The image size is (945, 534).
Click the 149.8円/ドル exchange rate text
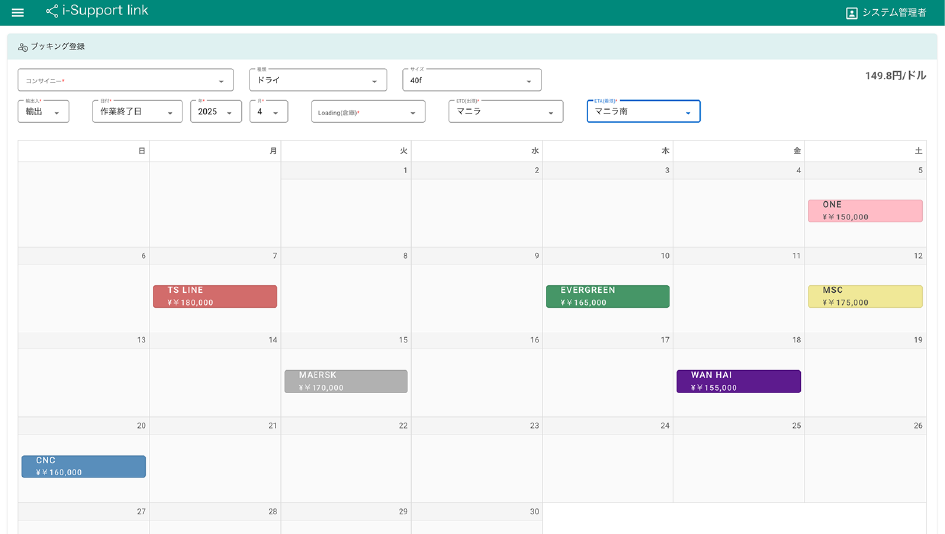coord(895,75)
